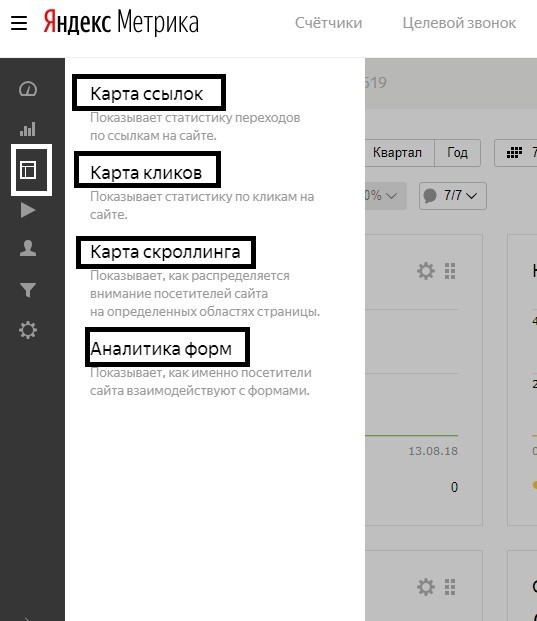537x621 pixels.
Task: Click the dashboard summary speedometer icon
Action: tap(28, 89)
